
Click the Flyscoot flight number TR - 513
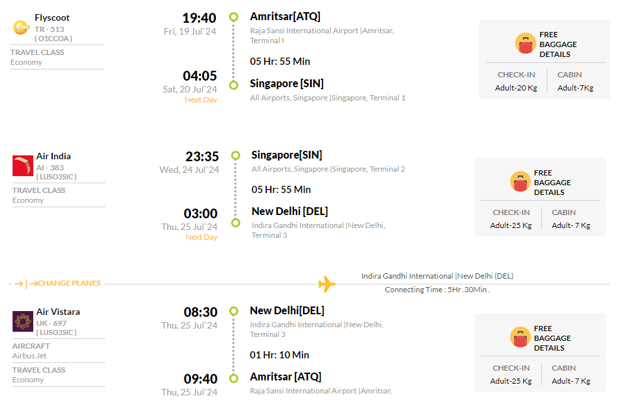pyautogui.click(x=49, y=29)
